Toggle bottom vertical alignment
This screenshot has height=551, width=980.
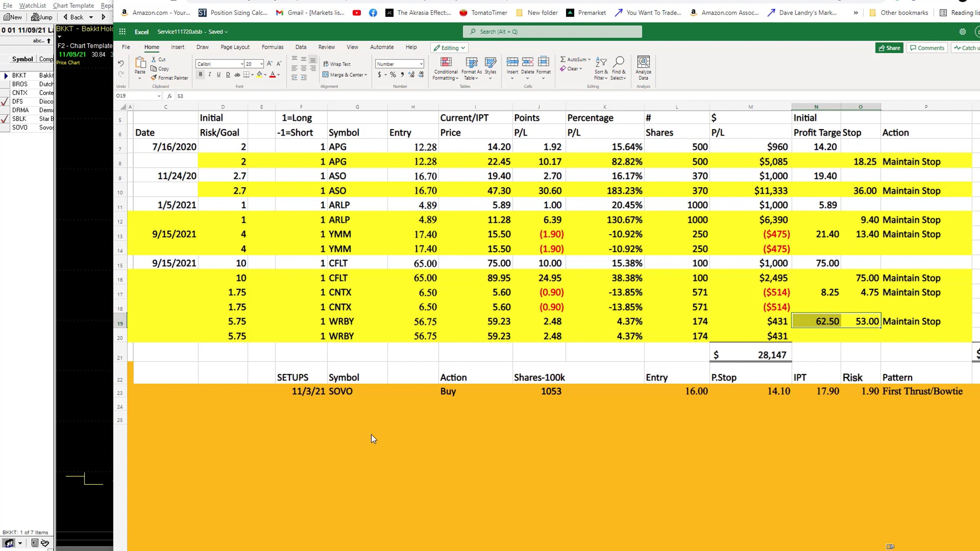coord(312,60)
